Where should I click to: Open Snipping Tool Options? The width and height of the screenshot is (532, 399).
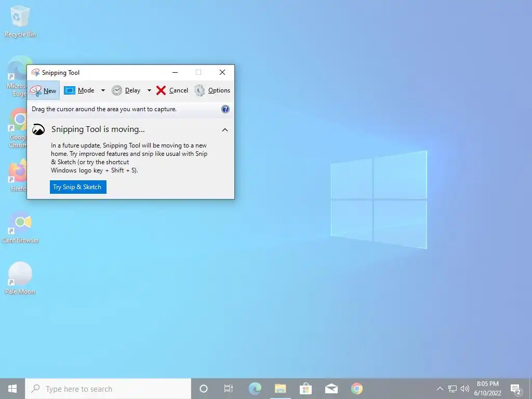click(x=212, y=90)
